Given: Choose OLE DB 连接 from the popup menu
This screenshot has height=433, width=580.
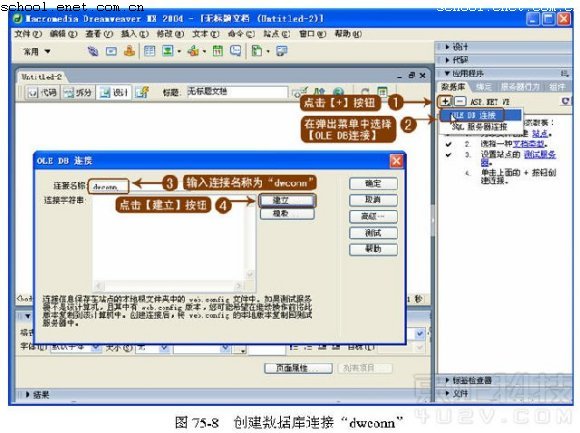Looking at the screenshot, I should 481,115.
